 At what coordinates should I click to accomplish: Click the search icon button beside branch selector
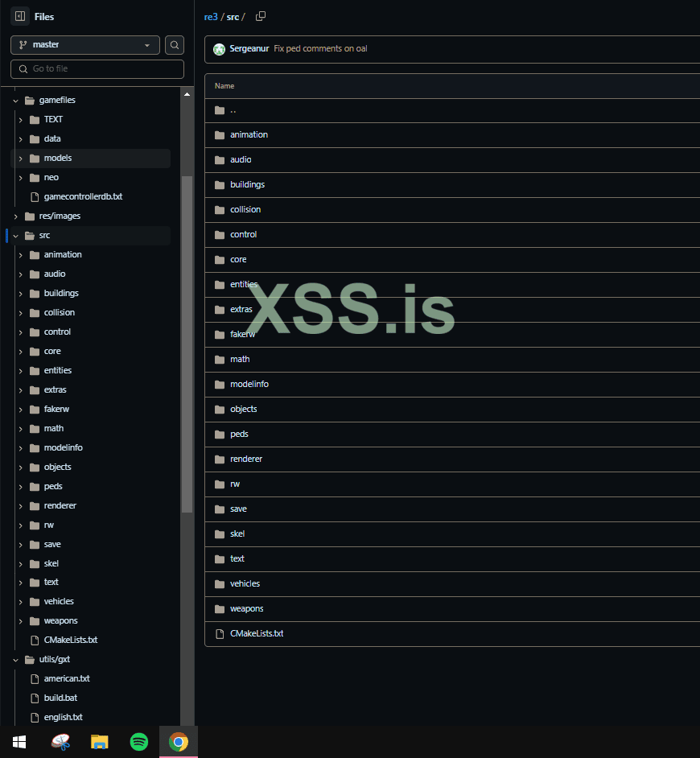coord(175,45)
